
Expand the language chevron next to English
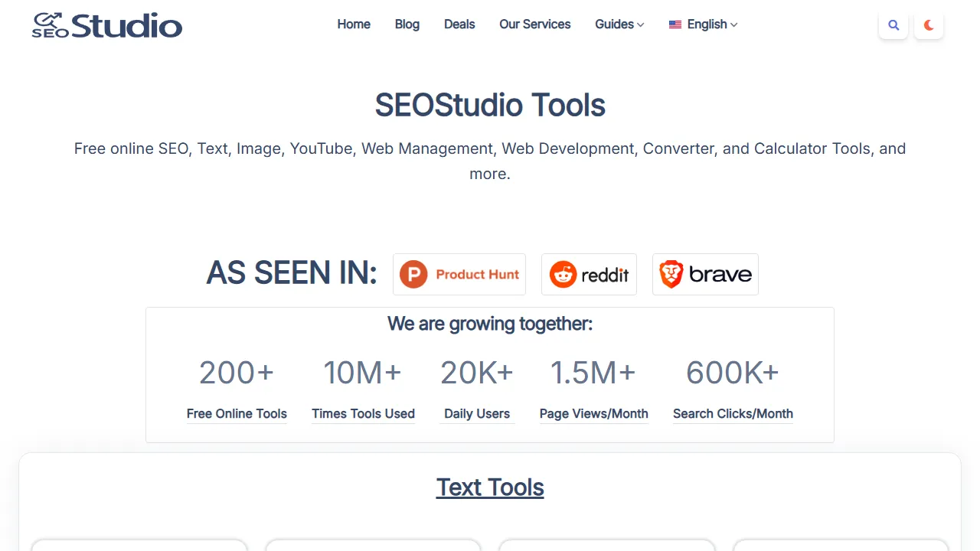coord(733,24)
